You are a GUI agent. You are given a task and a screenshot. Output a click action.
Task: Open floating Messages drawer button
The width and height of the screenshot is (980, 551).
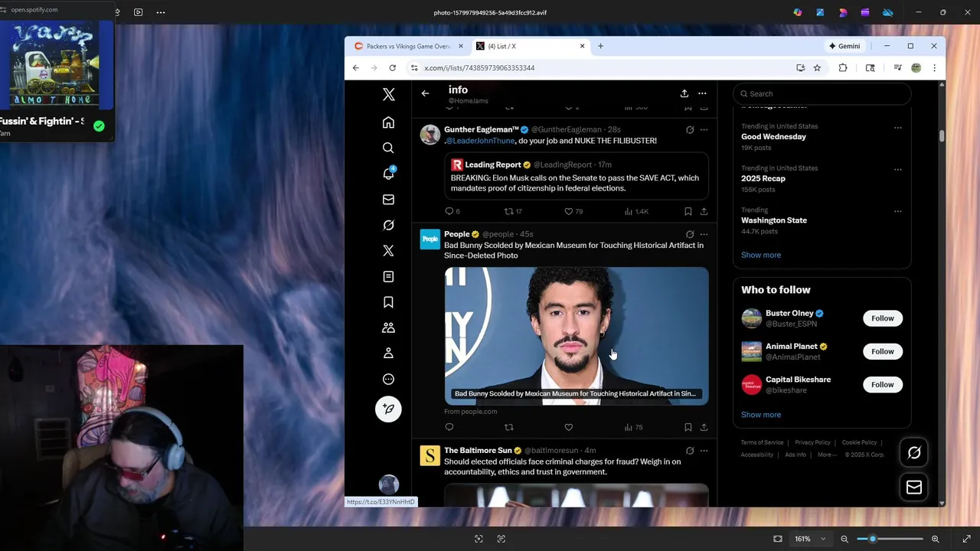(914, 487)
